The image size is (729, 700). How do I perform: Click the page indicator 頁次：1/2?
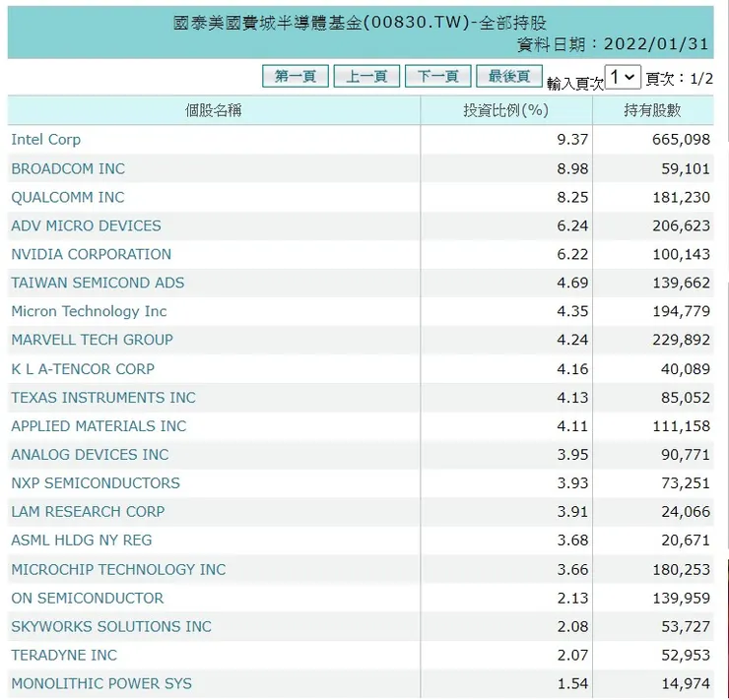click(x=680, y=79)
